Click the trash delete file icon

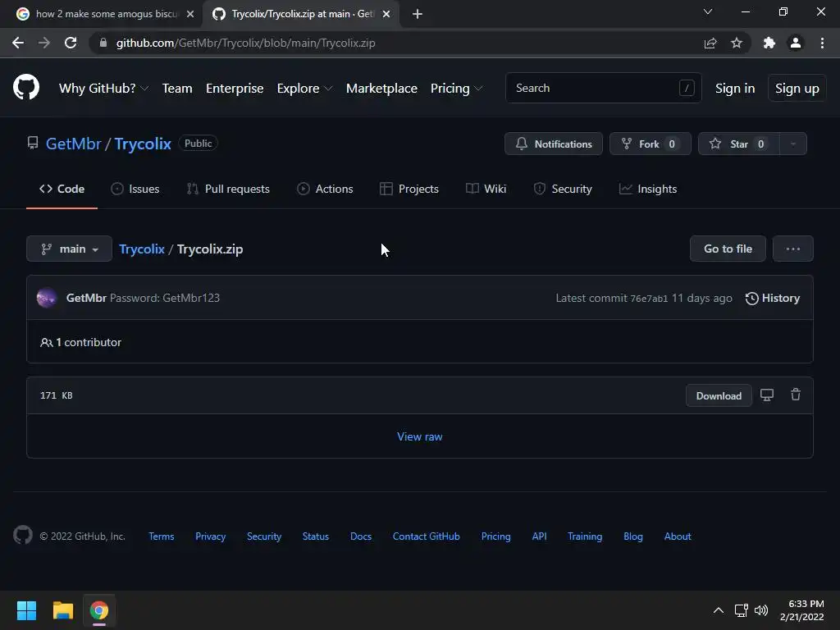coord(796,395)
